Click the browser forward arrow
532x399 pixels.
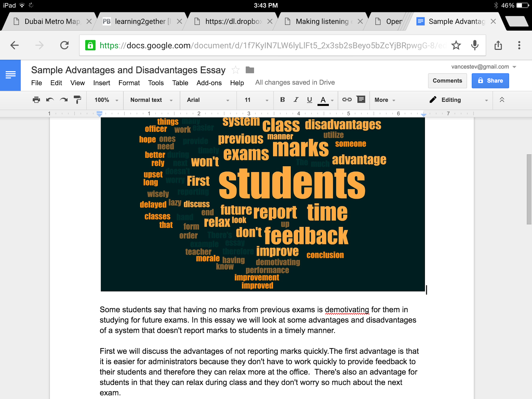pyautogui.click(x=40, y=45)
